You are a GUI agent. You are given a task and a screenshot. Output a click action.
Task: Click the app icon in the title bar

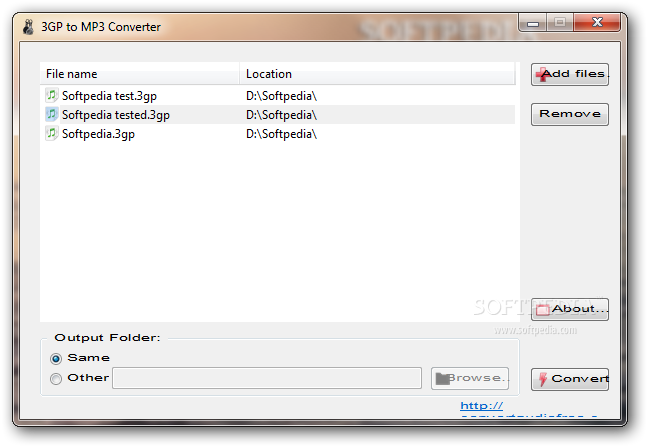pos(28,27)
